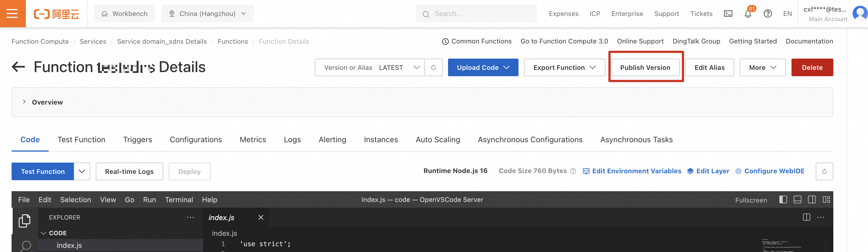868x252 pixels.
Task: Open the Terminal menu in the editor
Action: (x=179, y=199)
